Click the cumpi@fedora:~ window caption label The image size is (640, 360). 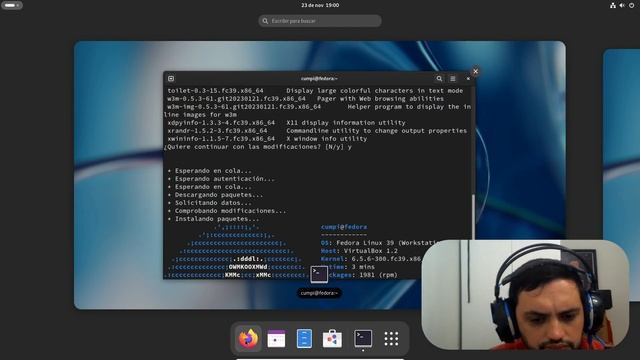click(319, 293)
